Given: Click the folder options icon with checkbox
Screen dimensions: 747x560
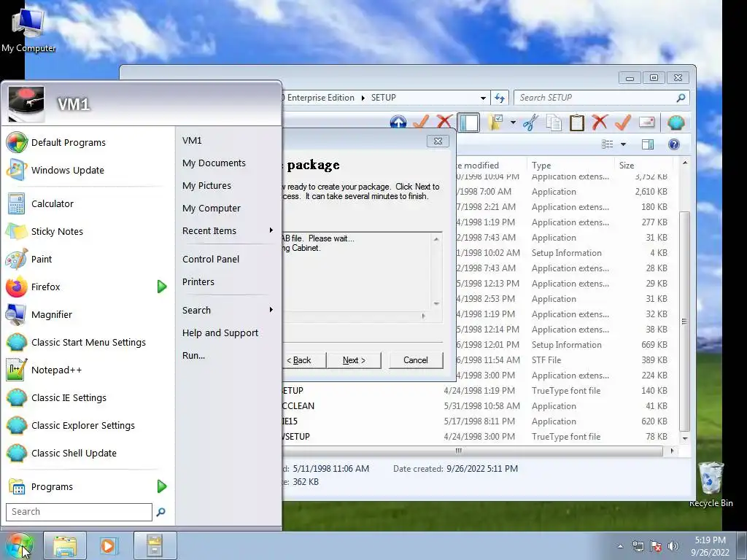Looking at the screenshot, I should click(496, 122).
